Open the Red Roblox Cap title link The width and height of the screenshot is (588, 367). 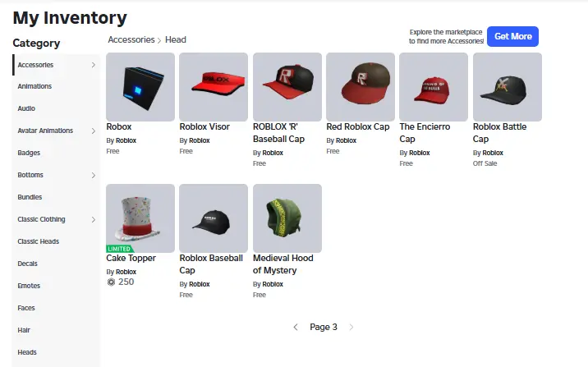358,126
